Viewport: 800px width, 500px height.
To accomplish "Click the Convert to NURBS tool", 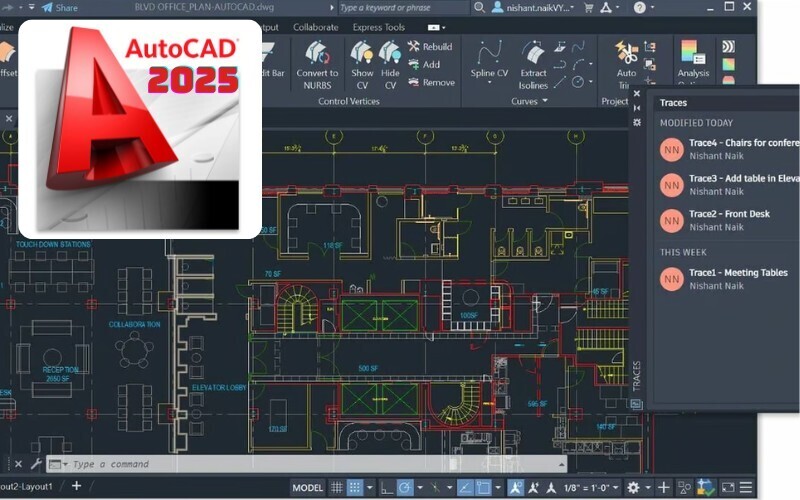I will (x=317, y=65).
